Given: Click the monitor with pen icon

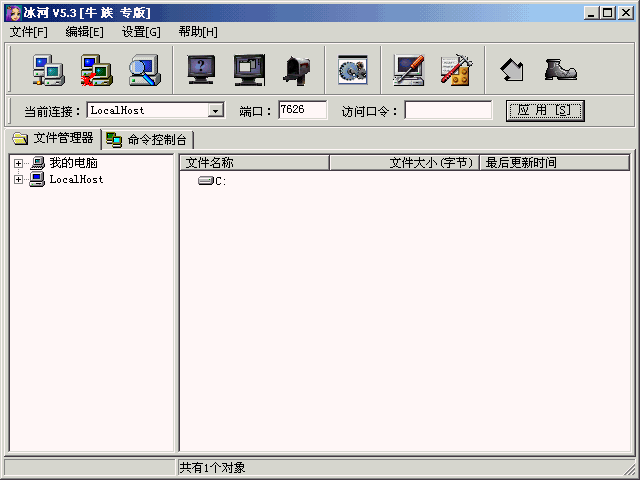Looking at the screenshot, I should [x=409, y=69].
